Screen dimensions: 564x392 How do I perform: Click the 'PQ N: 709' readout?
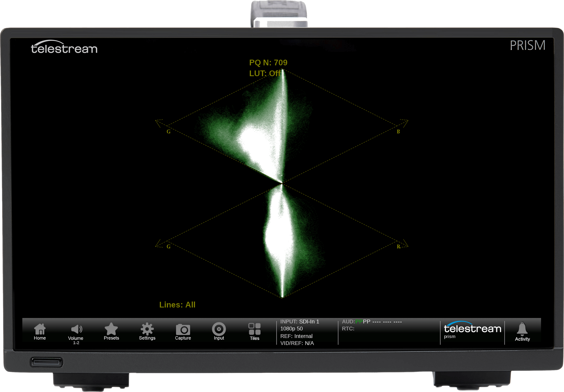click(268, 63)
